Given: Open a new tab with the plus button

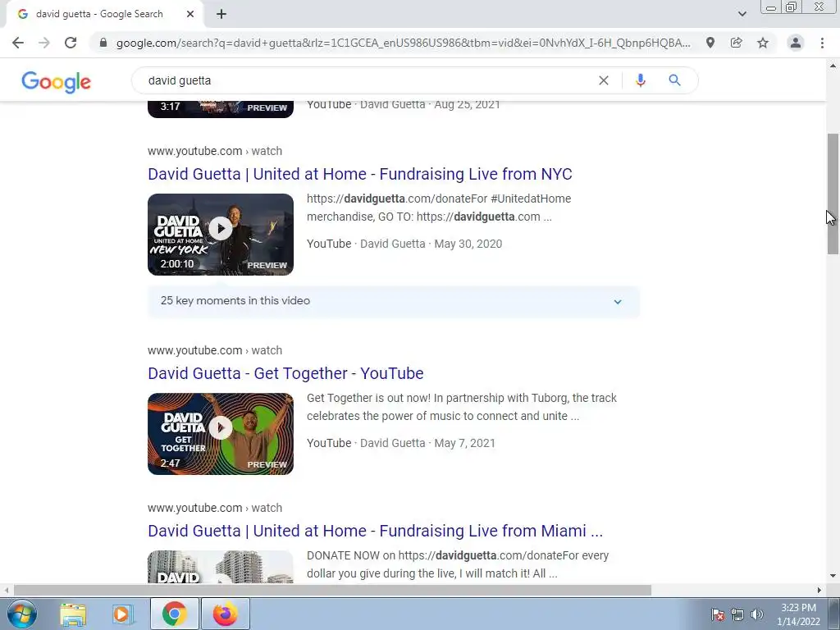Looking at the screenshot, I should tap(221, 15).
